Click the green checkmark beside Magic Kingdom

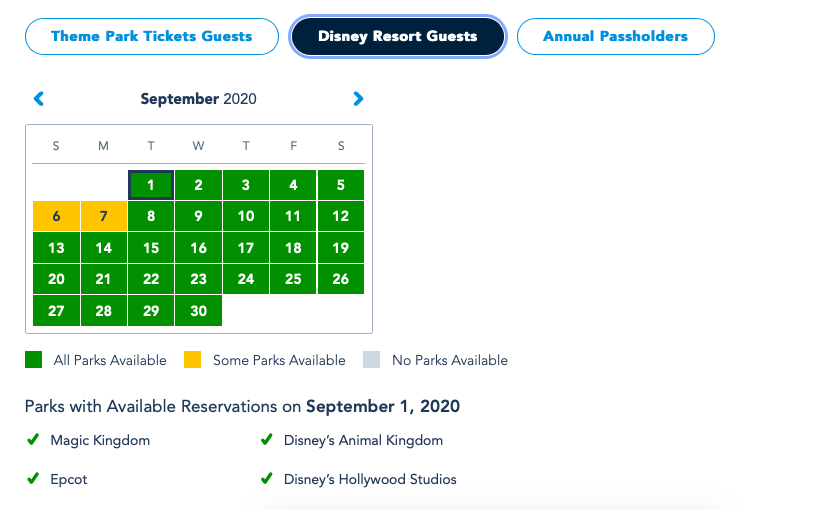tap(33, 439)
